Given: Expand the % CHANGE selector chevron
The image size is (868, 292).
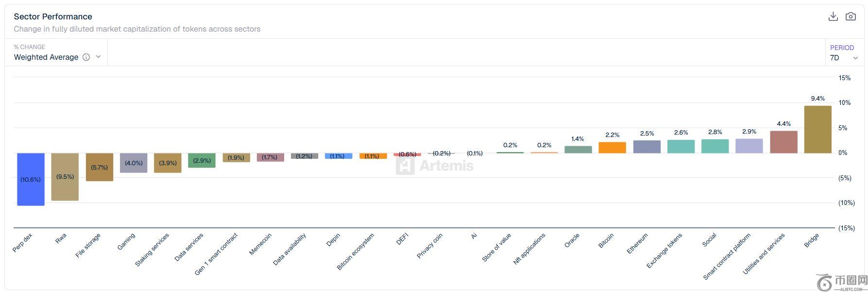Looking at the screenshot, I should [x=98, y=57].
